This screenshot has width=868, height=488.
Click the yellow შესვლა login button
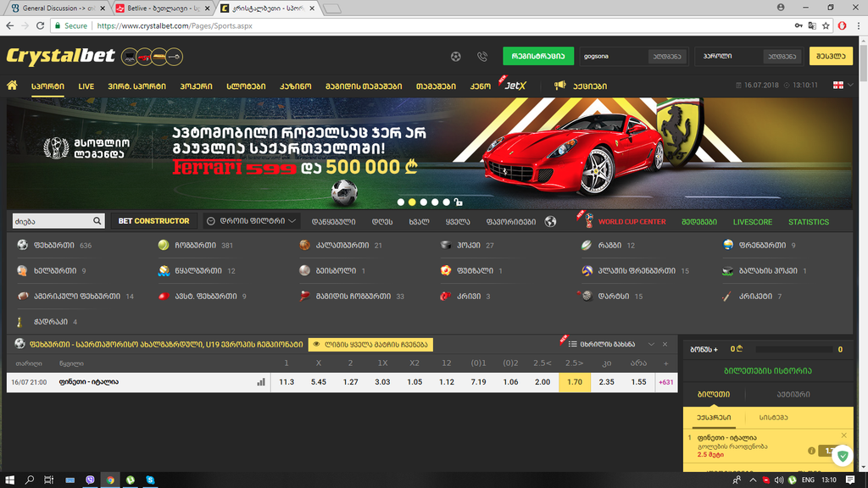pos(831,56)
